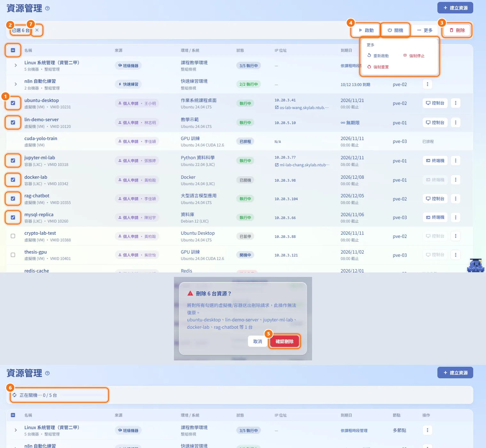486x448 pixels.
Task: Click 建立資源 button above 已選 6 台 bar
Action: 455,8
